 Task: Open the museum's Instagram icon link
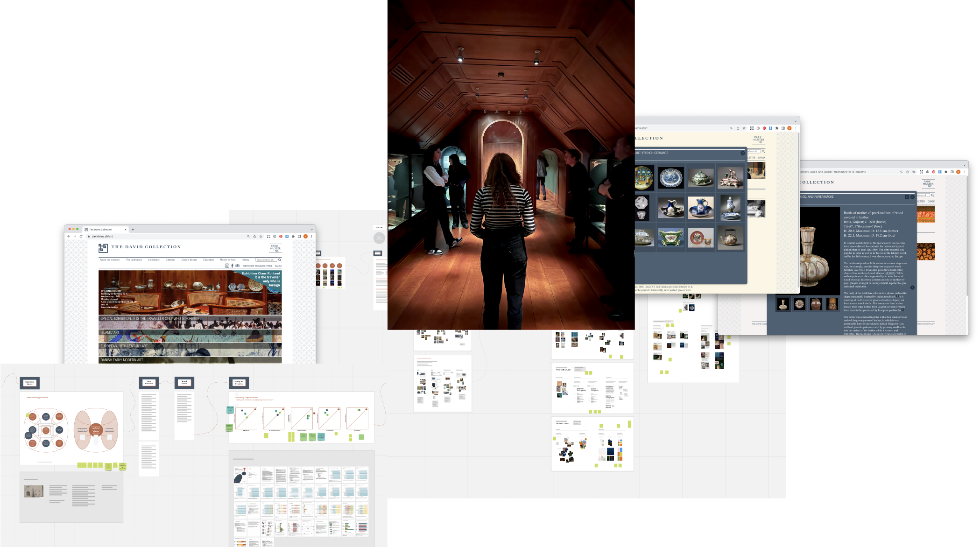(x=227, y=266)
